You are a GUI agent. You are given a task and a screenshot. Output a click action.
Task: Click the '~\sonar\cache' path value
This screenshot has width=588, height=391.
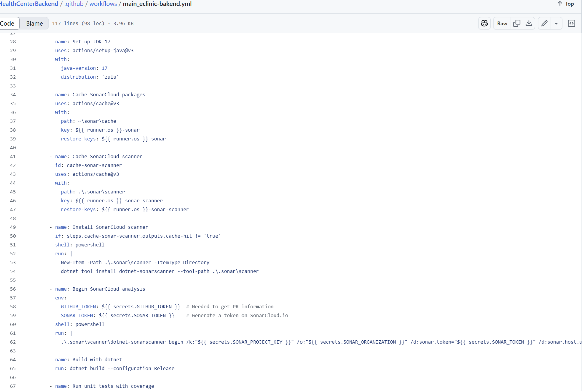[x=97, y=121]
